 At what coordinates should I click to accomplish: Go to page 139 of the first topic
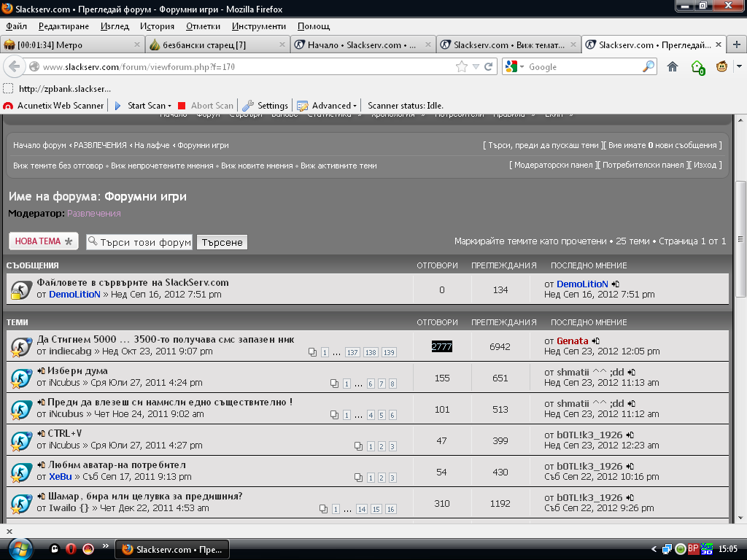[389, 352]
